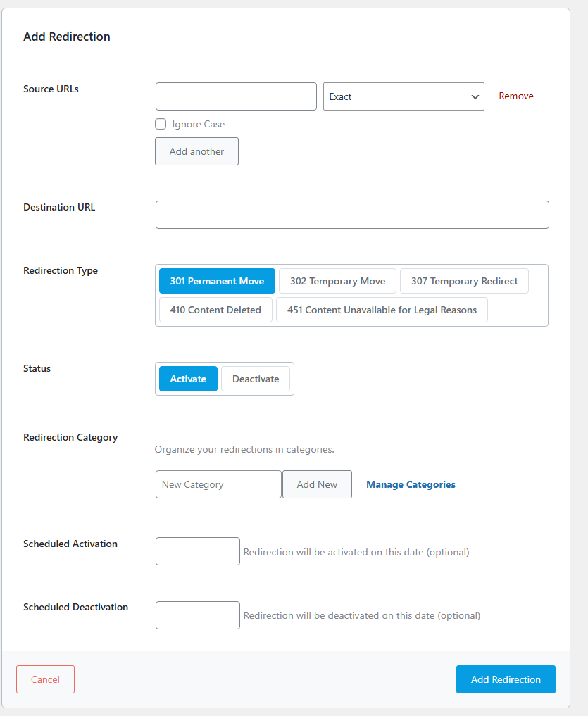
Task: Click the Add Redirection submit button
Action: click(x=506, y=679)
